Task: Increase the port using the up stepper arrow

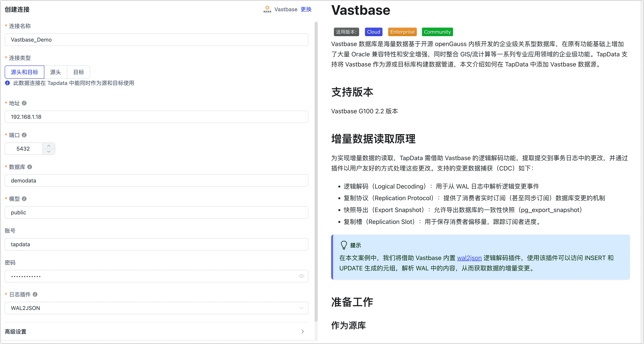Action: click(x=49, y=146)
